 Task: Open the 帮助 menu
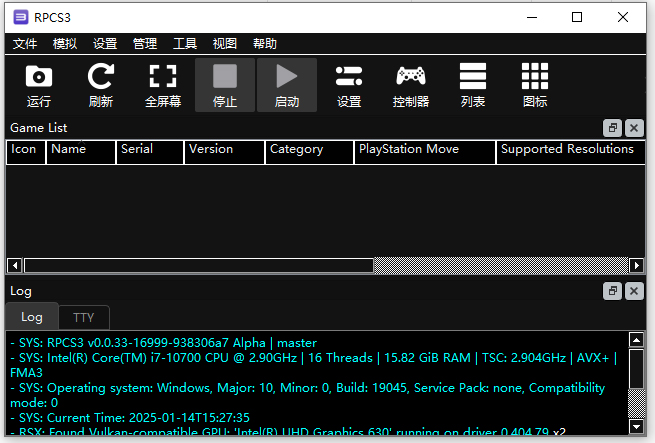pyautogui.click(x=265, y=44)
